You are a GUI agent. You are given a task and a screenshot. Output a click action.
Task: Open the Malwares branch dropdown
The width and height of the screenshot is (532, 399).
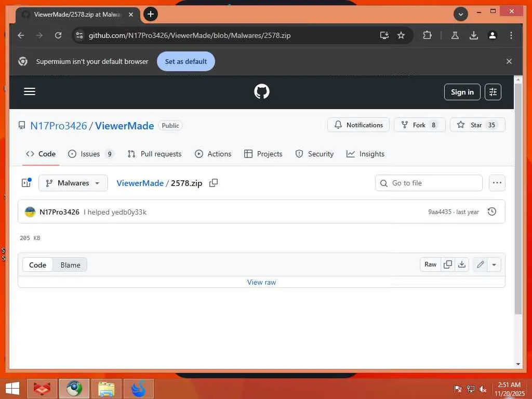pos(73,183)
